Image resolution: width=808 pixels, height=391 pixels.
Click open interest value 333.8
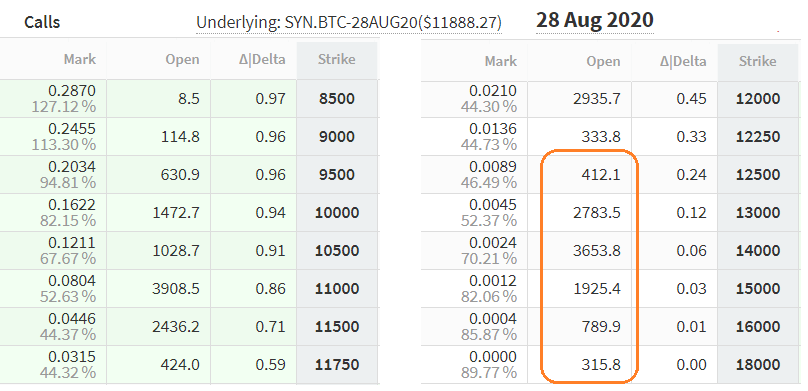601,137
